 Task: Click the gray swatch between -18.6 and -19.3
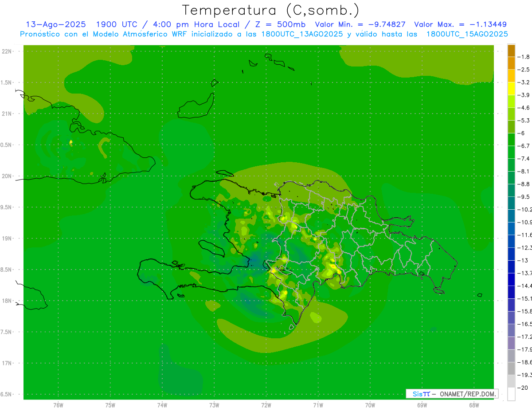pos(511,368)
